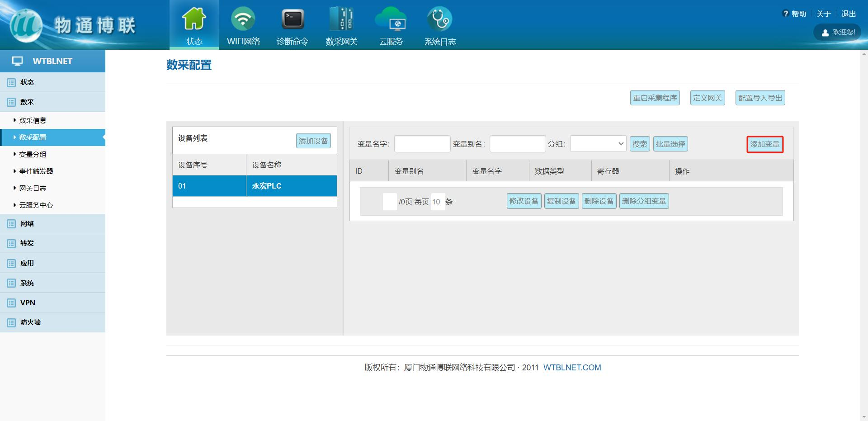This screenshot has width=868, height=421.
Task: Open the 分组 dropdown list
Action: [x=598, y=144]
